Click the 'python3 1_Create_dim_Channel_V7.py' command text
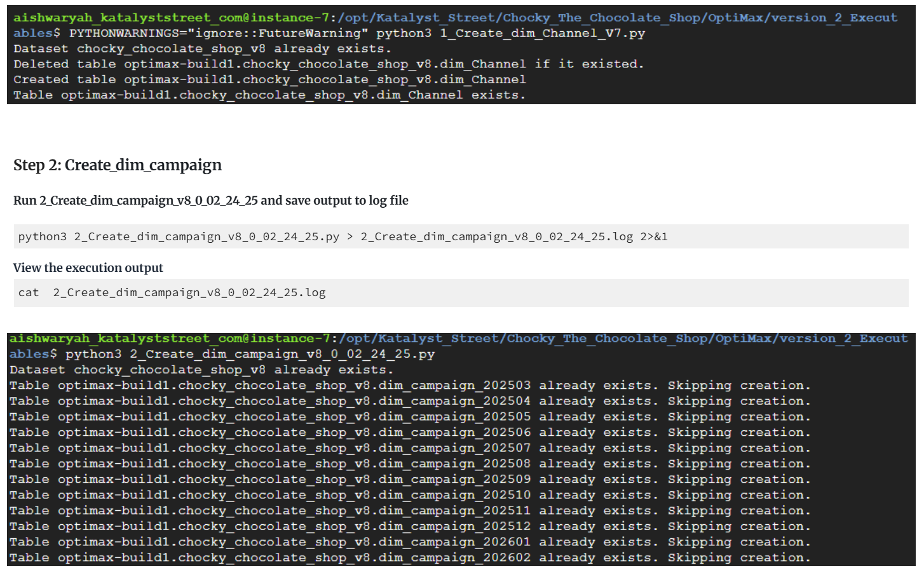 510,33
